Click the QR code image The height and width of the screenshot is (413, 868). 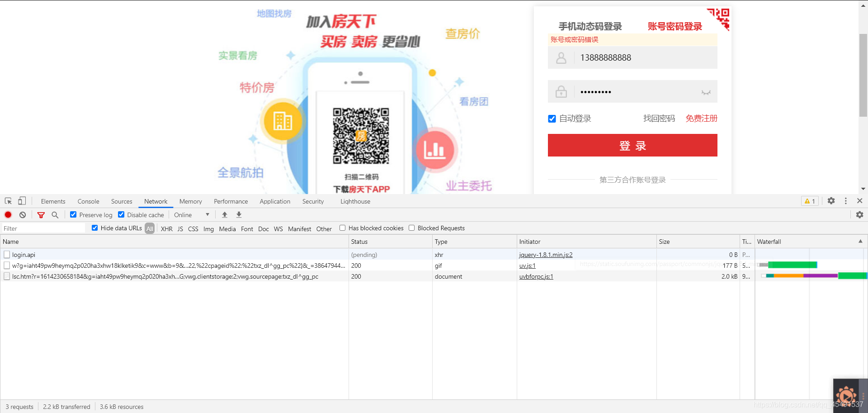[361, 136]
